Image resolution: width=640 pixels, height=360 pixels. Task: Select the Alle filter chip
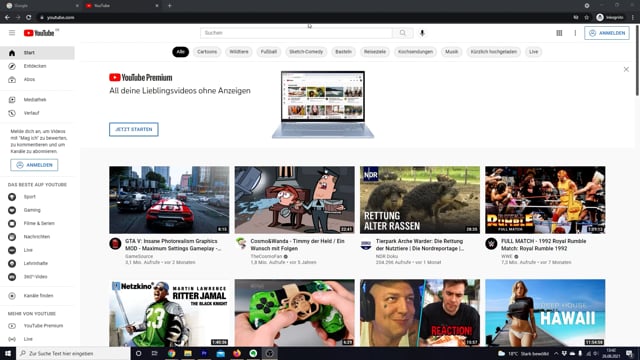click(x=180, y=52)
